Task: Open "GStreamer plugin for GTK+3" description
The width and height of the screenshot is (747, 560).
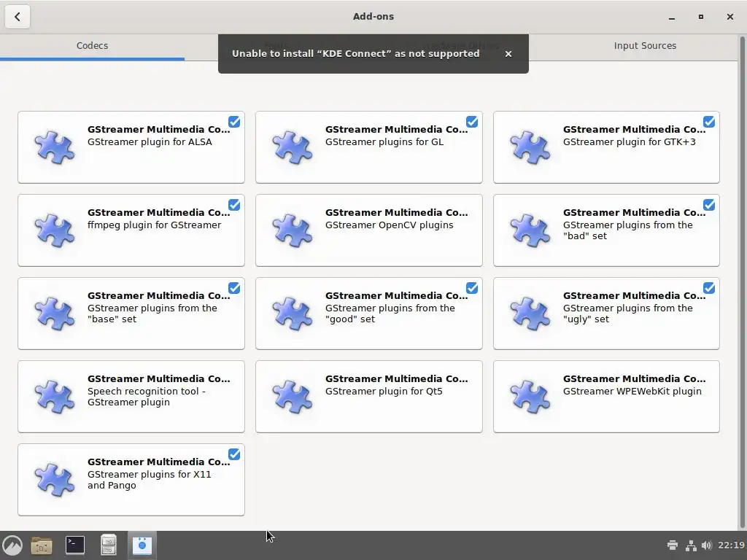Action: tap(629, 142)
